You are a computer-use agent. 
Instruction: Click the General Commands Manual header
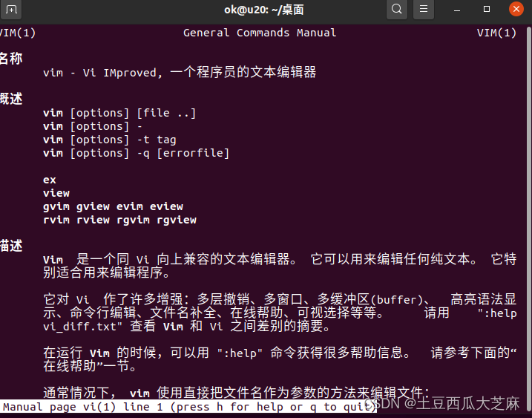click(x=260, y=33)
